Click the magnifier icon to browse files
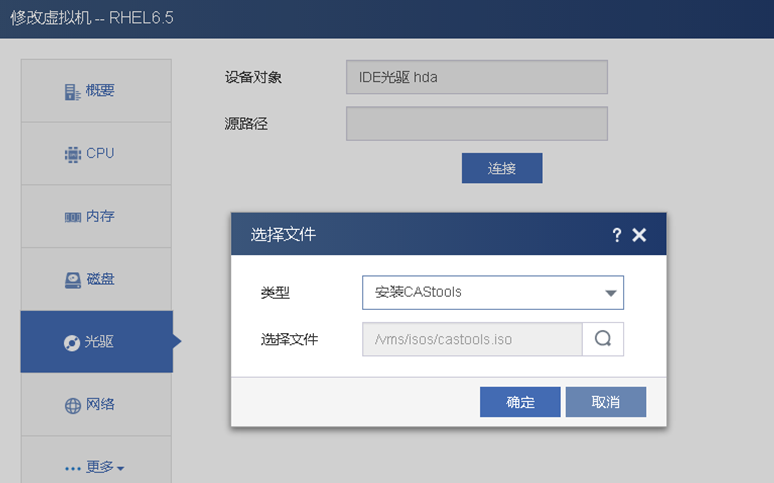 603,339
